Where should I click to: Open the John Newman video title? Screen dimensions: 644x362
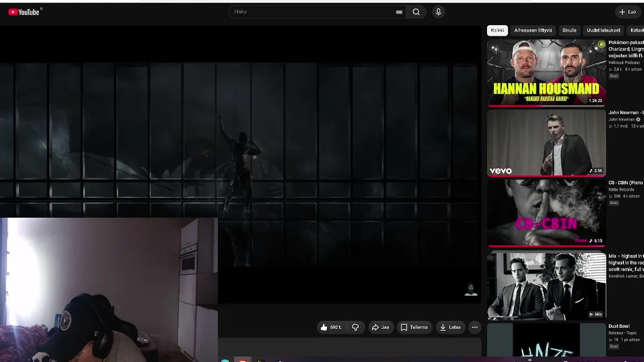626,113
